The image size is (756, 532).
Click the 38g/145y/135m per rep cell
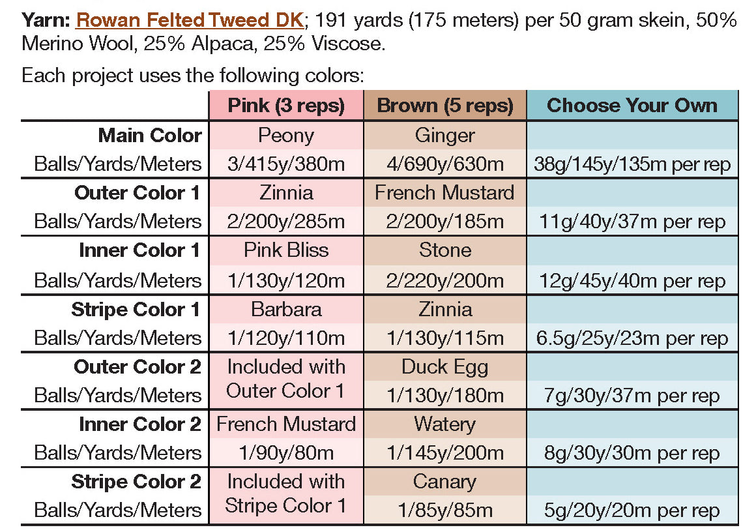point(632,164)
